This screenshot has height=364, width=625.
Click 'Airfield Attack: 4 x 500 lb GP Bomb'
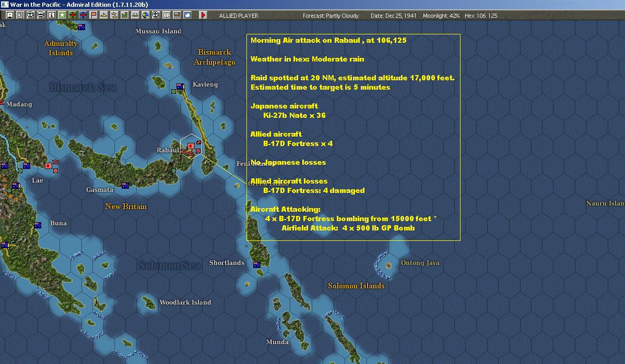pos(348,228)
